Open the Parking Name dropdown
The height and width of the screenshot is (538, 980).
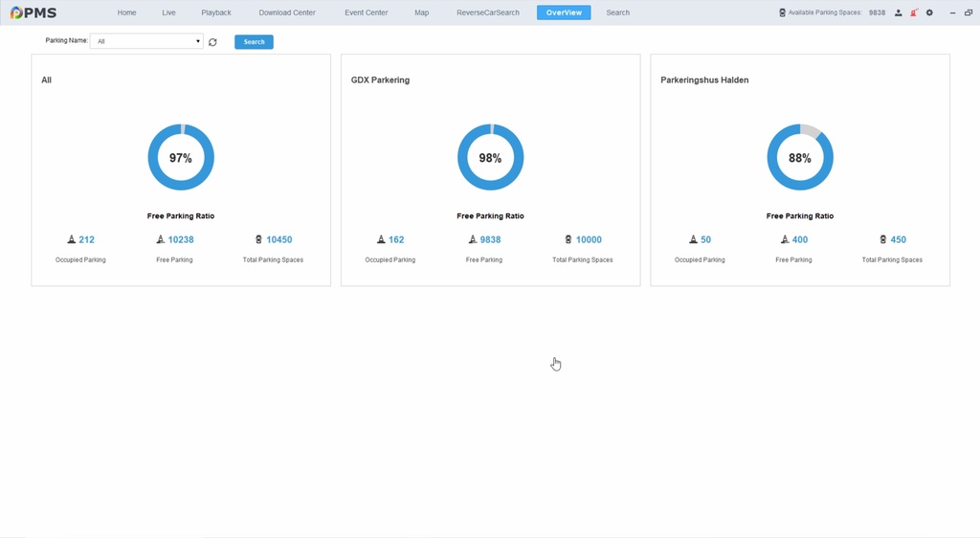pyautogui.click(x=146, y=41)
